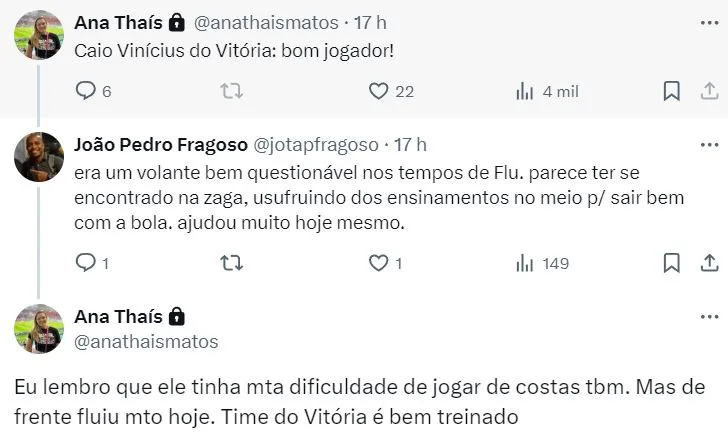Share João Pedro Fragoso's reply
728x435 pixels.
coord(707,263)
